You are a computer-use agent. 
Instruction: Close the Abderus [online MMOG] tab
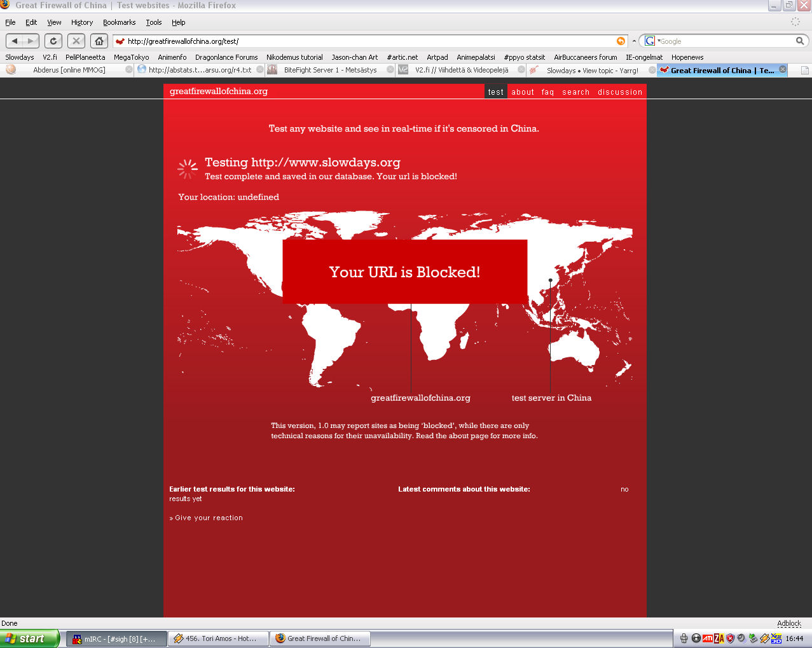129,69
